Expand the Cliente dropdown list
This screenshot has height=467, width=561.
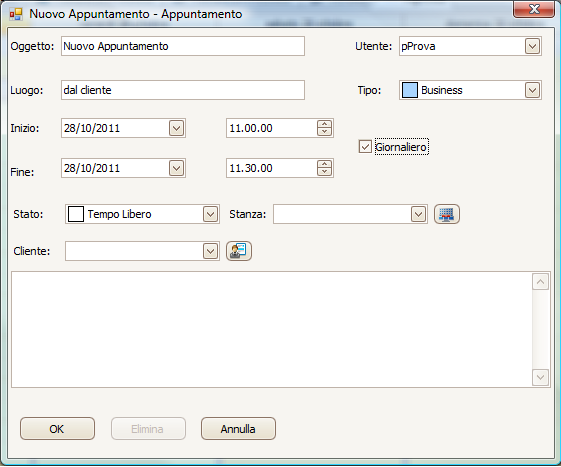tap(210, 251)
